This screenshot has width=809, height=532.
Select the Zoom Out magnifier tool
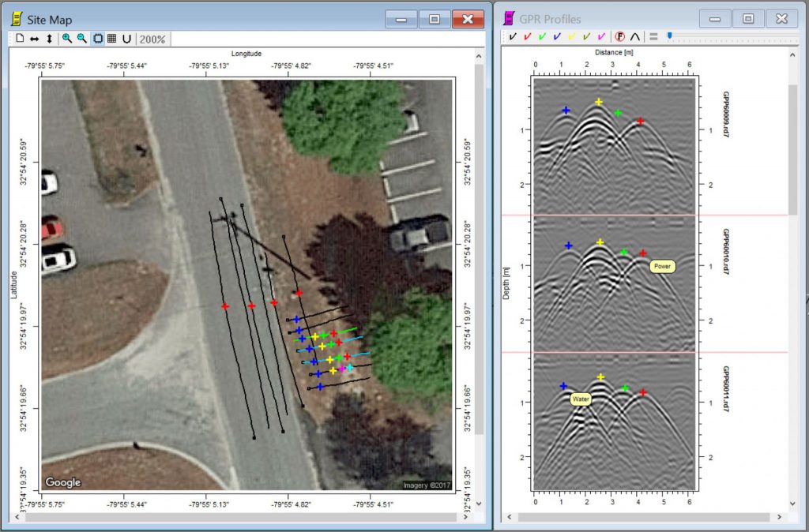[x=81, y=38]
